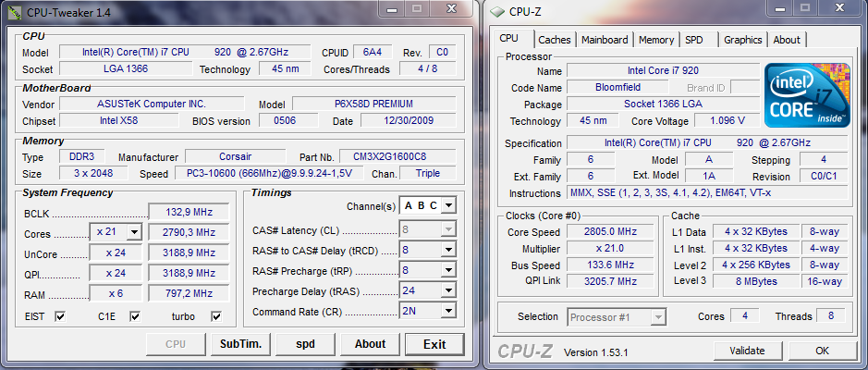The height and width of the screenshot is (370, 868).
Task: Expand the RAS# Precharge (tRP) dropdown
Action: tap(449, 271)
